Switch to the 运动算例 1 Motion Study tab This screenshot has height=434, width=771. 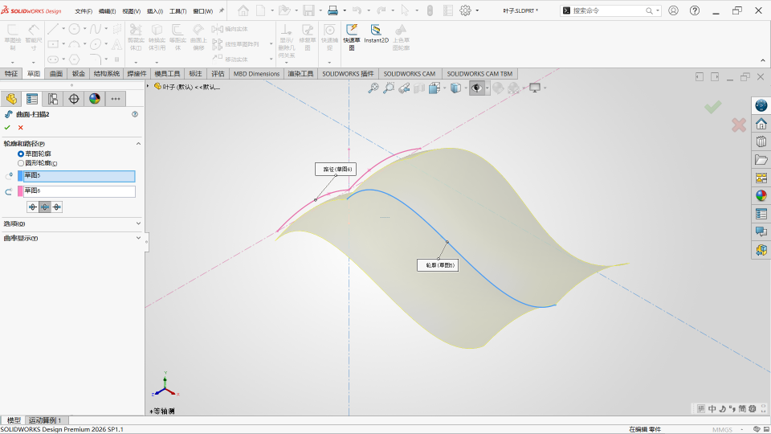(x=47, y=420)
